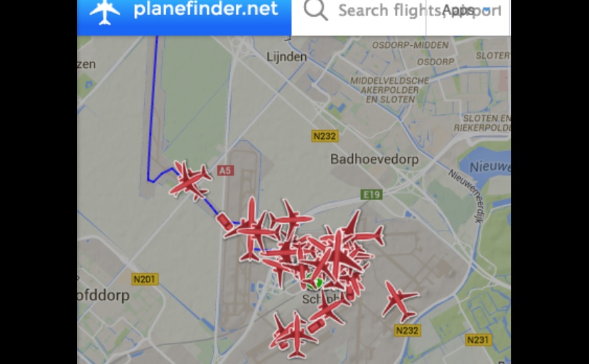This screenshot has width=589, height=364.
Task: Select the lone plane near the lower N232 marker
Action: tap(400, 302)
